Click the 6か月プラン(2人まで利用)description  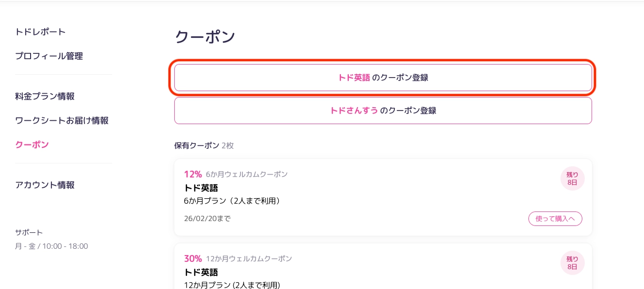click(x=232, y=201)
